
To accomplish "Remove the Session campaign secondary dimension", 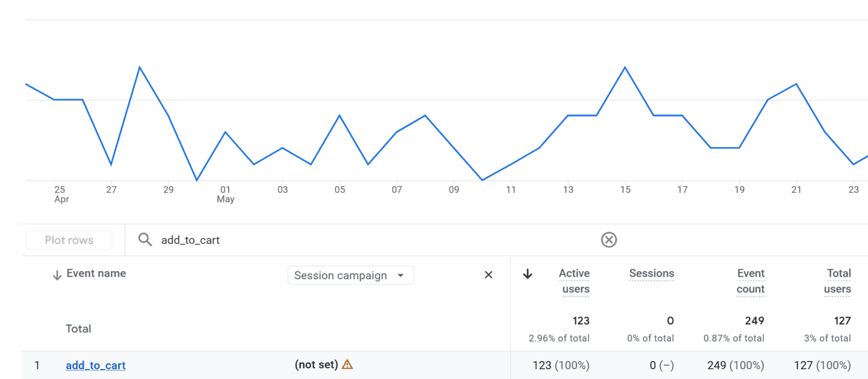I will coord(489,275).
